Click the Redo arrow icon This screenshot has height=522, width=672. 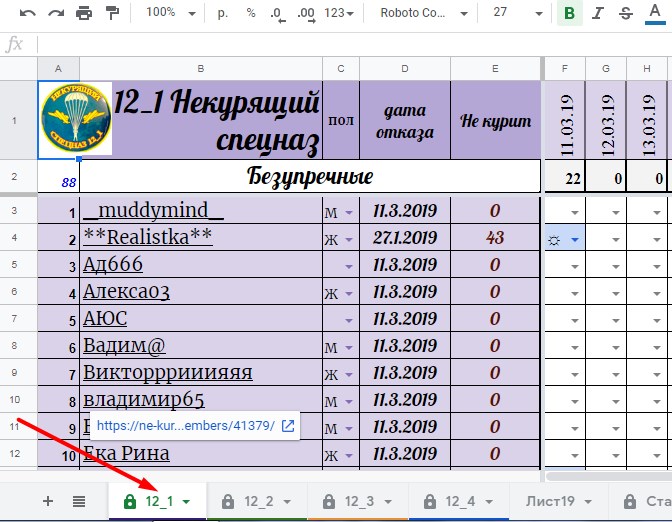click(x=55, y=14)
